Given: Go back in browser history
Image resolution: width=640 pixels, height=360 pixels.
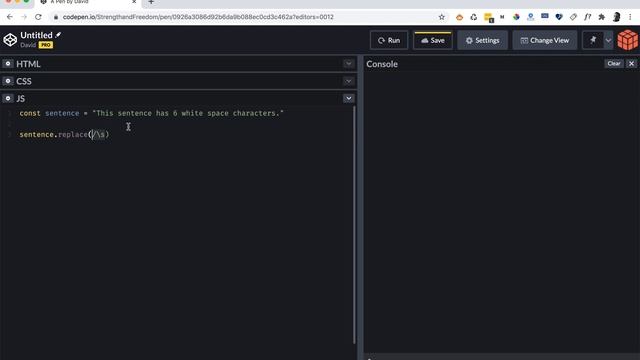Looking at the screenshot, I should [x=10, y=17].
